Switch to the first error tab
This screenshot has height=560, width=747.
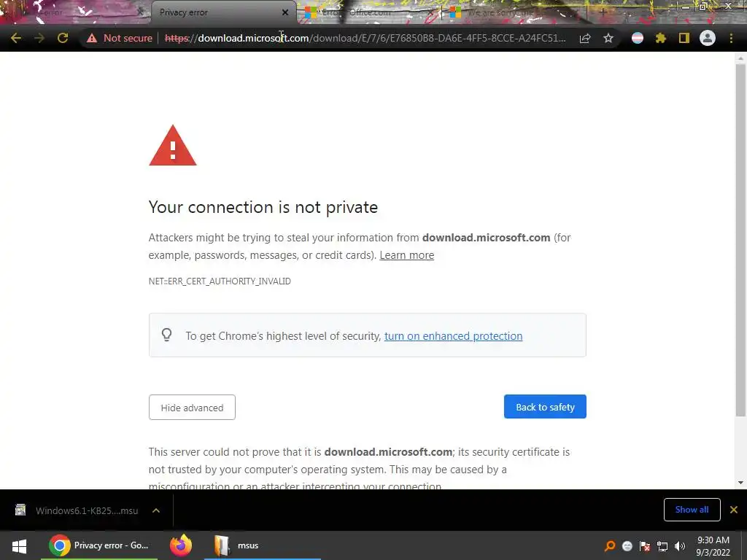click(71, 12)
